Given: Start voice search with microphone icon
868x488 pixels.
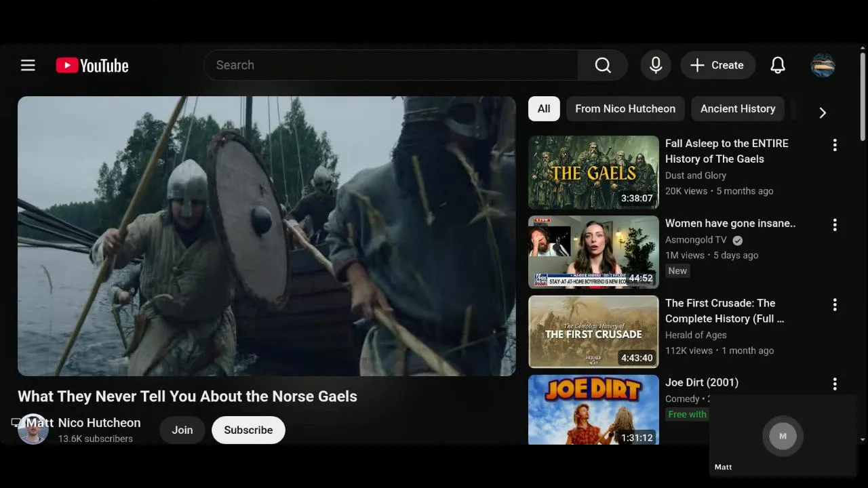Looking at the screenshot, I should pos(656,65).
